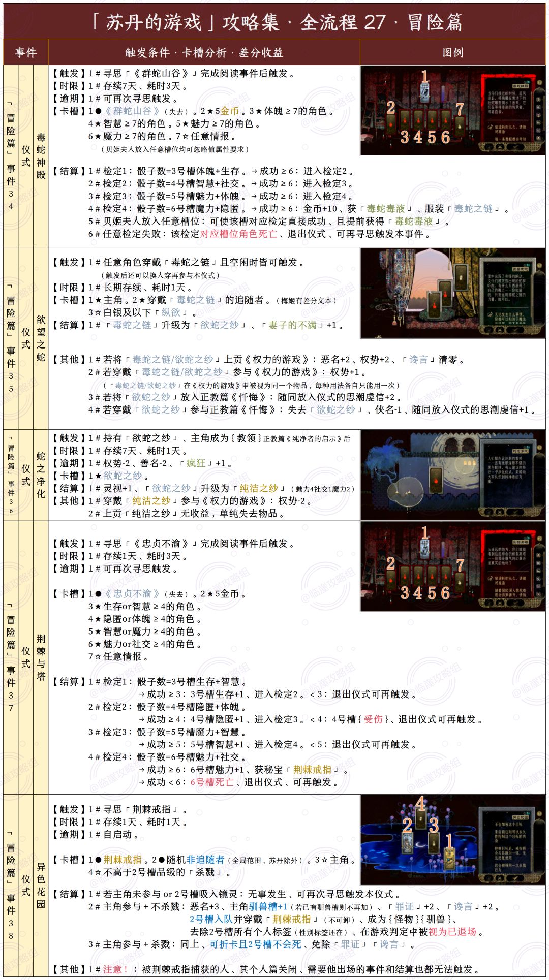Screen dimensions: 549x980
Task: Open the 荆棘与塔 ritual screenshot thumbnail
Action: pyautogui.click(x=452, y=566)
